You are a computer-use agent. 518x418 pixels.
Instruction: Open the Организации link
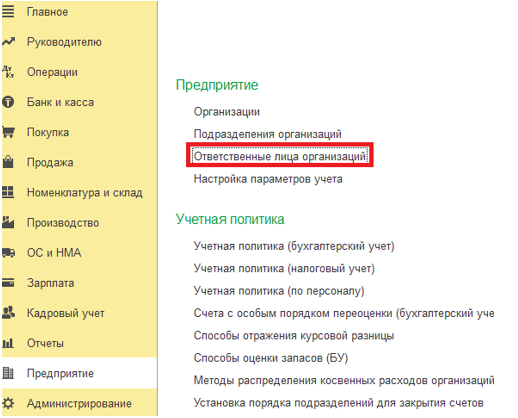[227, 112]
